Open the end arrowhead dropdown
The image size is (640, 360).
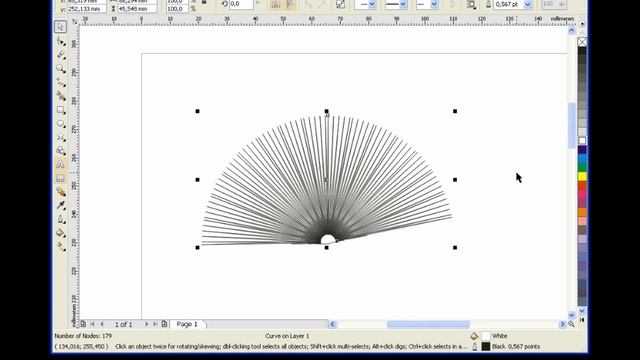click(x=434, y=4)
